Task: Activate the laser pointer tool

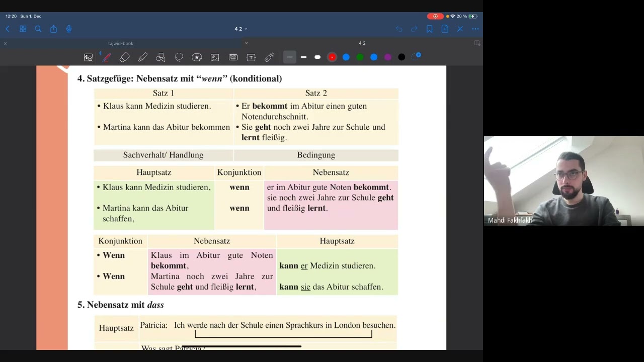Action: [269, 57]
